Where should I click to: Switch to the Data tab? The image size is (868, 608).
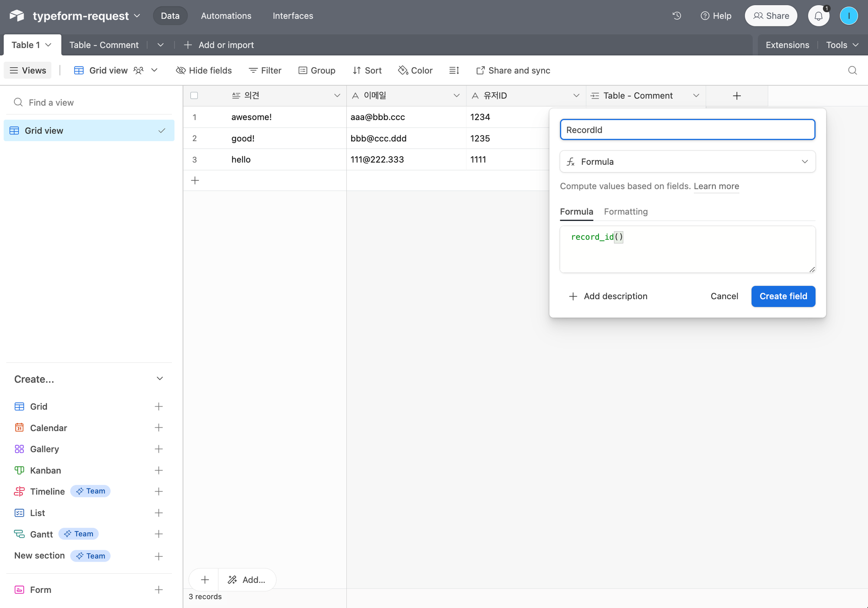tap(170, 16)
